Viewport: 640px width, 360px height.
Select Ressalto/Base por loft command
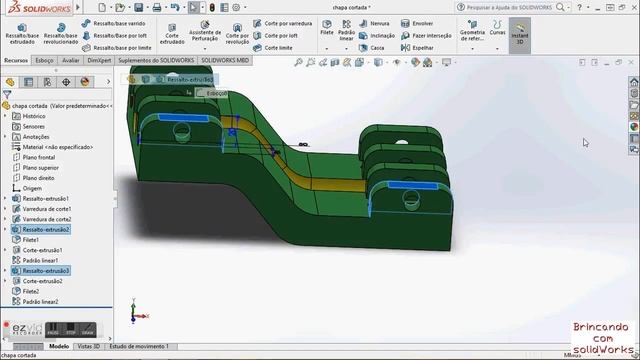[114, 36]
